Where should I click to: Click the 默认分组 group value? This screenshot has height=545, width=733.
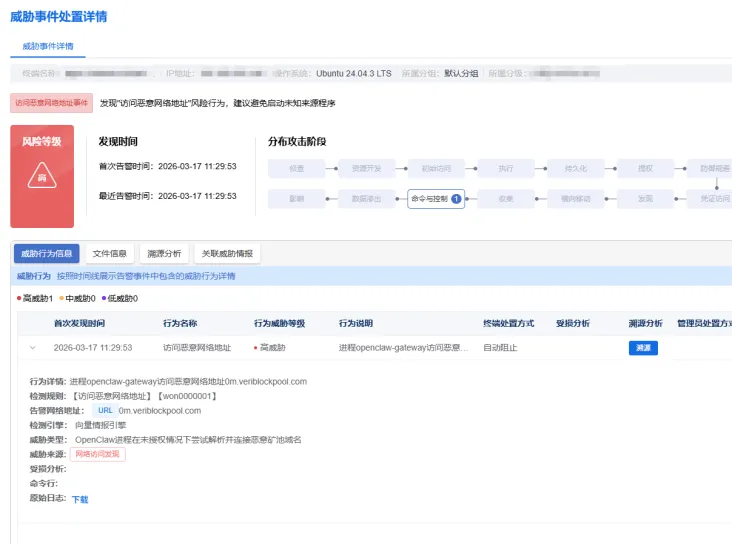coord(461,73)
